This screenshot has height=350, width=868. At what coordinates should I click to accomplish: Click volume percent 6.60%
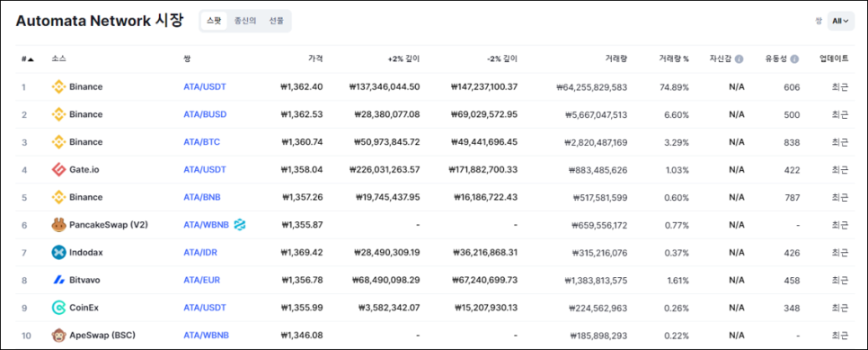pos(677,115)
